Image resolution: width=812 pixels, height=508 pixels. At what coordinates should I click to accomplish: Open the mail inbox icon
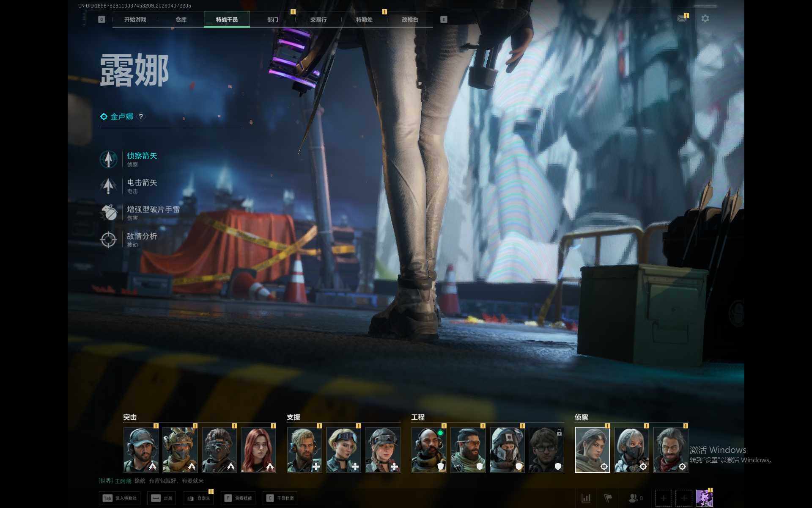[682, 19]
